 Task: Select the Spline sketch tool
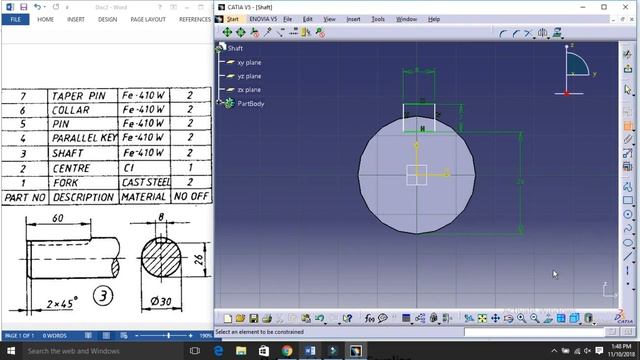pyautogui.click(x=628, y=229)
